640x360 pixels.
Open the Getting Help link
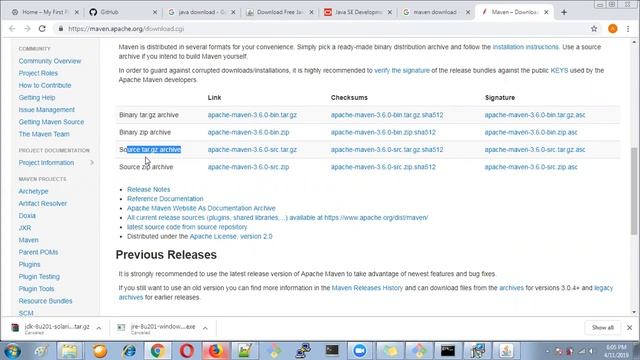tap(37, 98)
